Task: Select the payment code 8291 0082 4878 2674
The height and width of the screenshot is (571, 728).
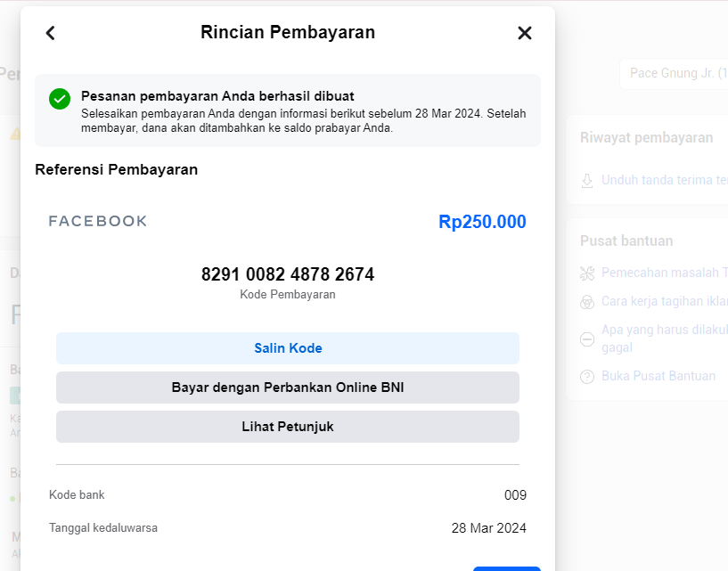Action: pyautogui.click(x=288, y=274)
